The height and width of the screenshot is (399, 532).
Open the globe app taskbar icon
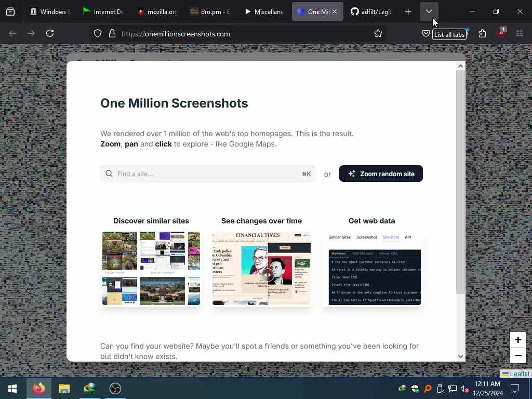[x=89, y=388]
